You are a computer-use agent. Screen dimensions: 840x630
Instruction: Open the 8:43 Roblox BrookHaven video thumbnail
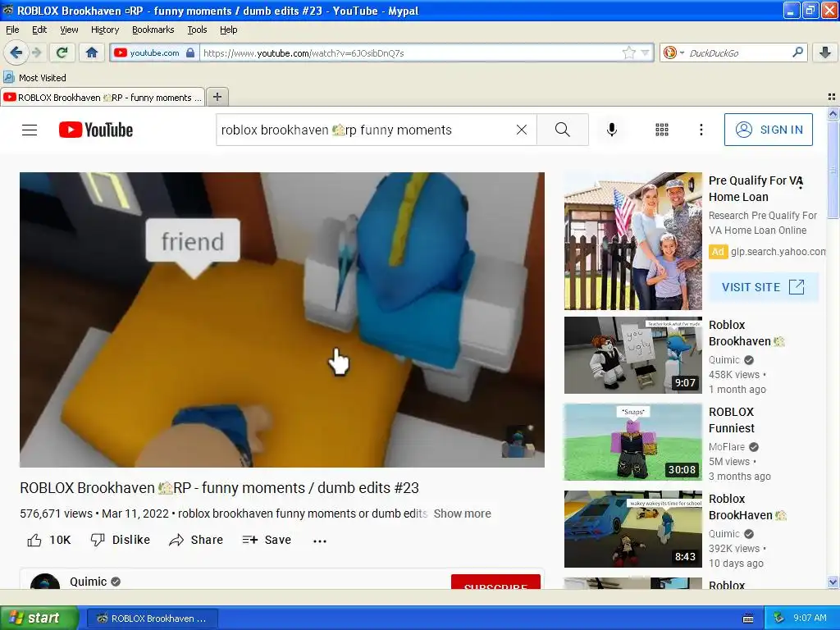632,529
